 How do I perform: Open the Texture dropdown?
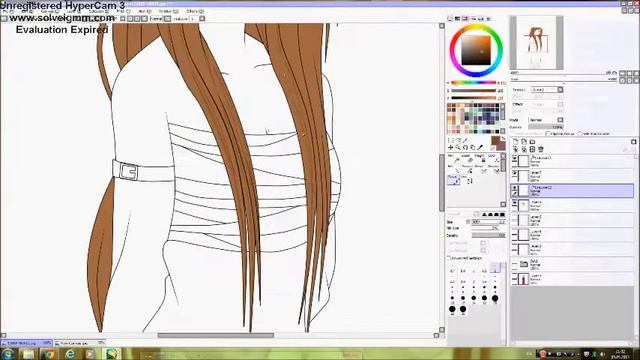tap(547, 89)
